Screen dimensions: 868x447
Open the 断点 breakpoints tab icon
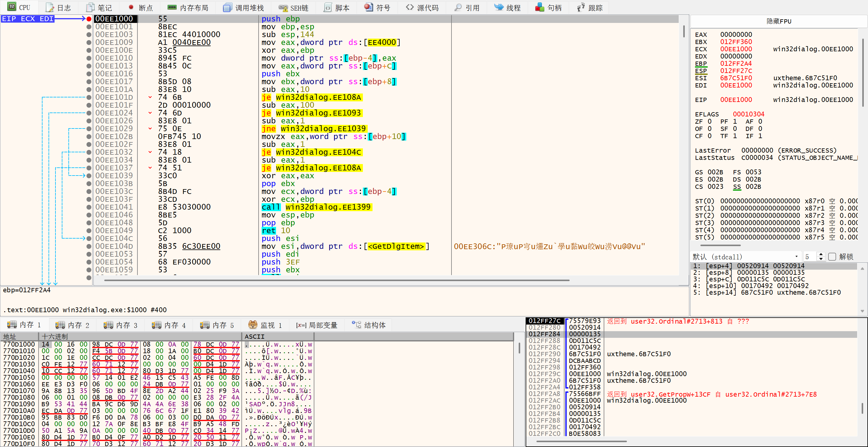pyautogui.click(x=131, y=8)
